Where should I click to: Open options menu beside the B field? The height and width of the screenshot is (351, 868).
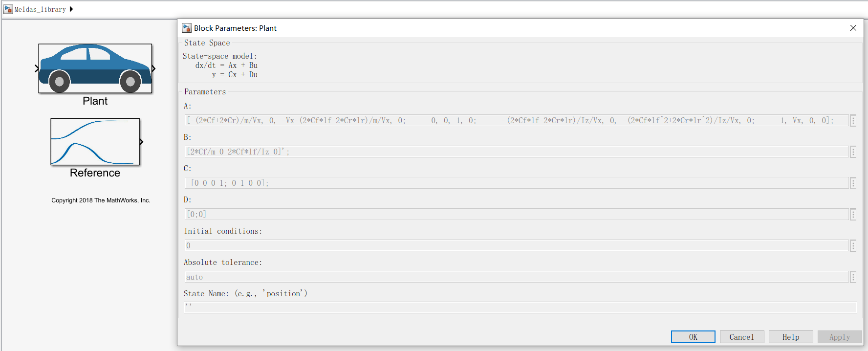853,152
